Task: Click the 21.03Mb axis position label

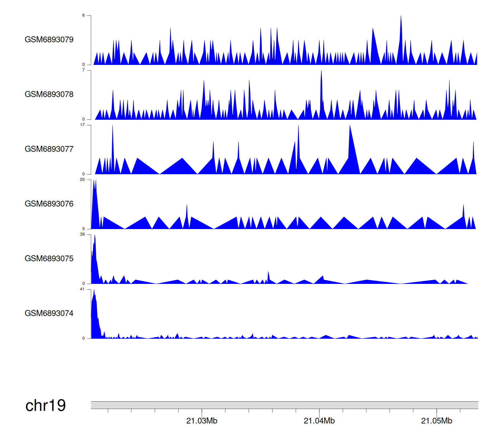Action: pyautogui.click(x=202, y=421)
